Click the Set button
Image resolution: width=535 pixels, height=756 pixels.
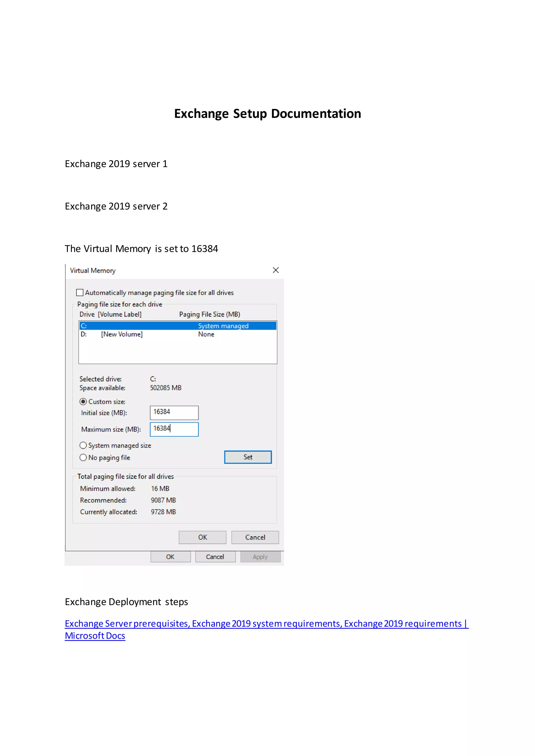[x=248, y=457]
